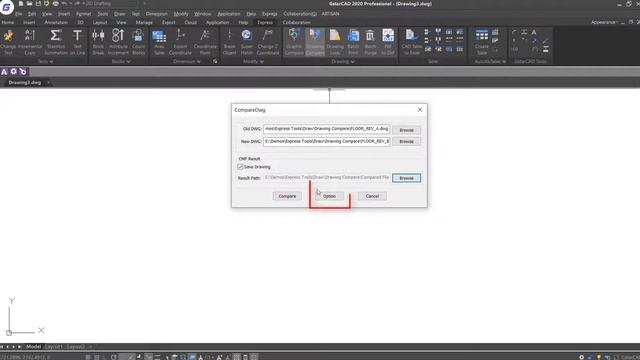
Task: Click the New DWG path field
Action: (x=327, y=141)
